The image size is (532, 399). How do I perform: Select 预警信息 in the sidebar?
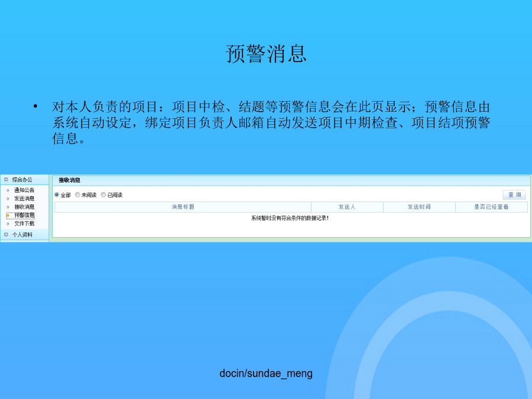(24, 215)
